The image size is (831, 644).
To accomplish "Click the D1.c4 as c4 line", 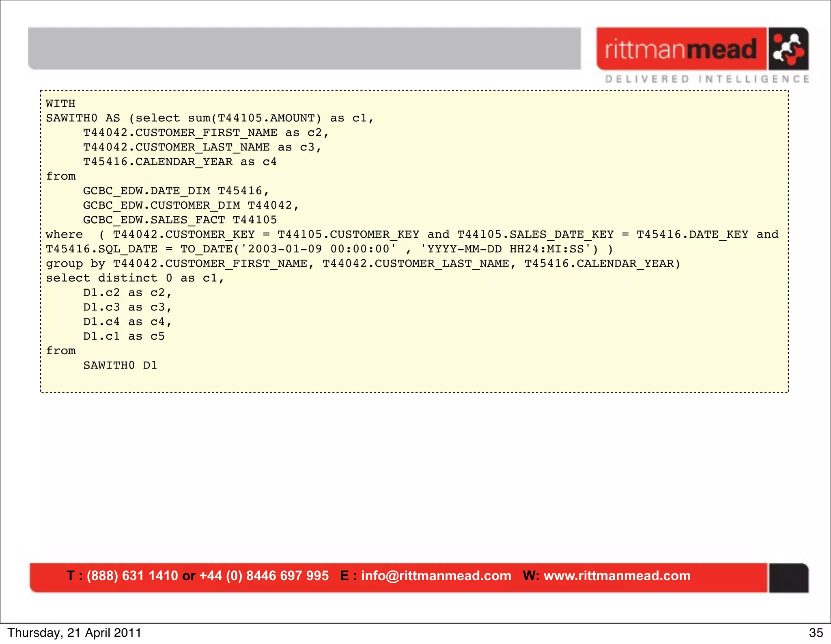I will point(127,322).
